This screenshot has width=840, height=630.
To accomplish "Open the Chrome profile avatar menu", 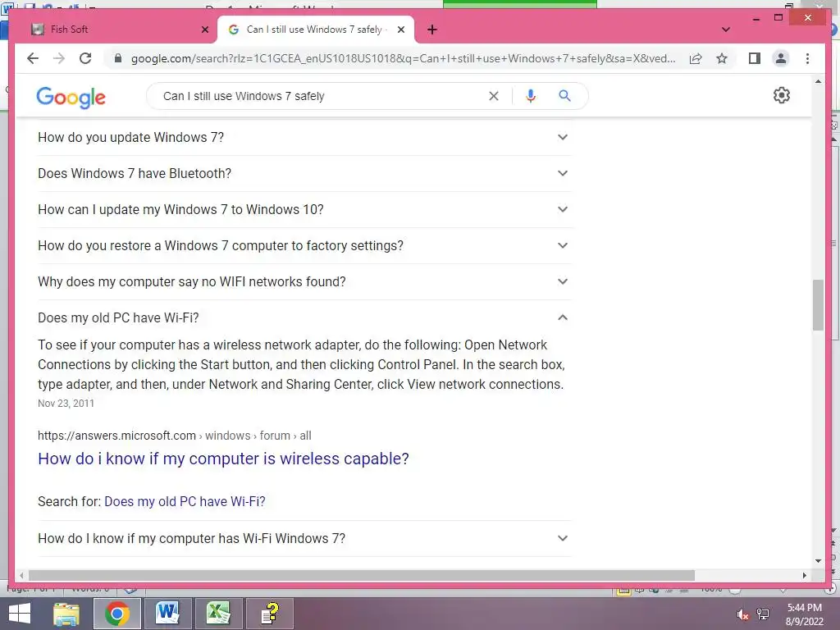I will (781, 58).
